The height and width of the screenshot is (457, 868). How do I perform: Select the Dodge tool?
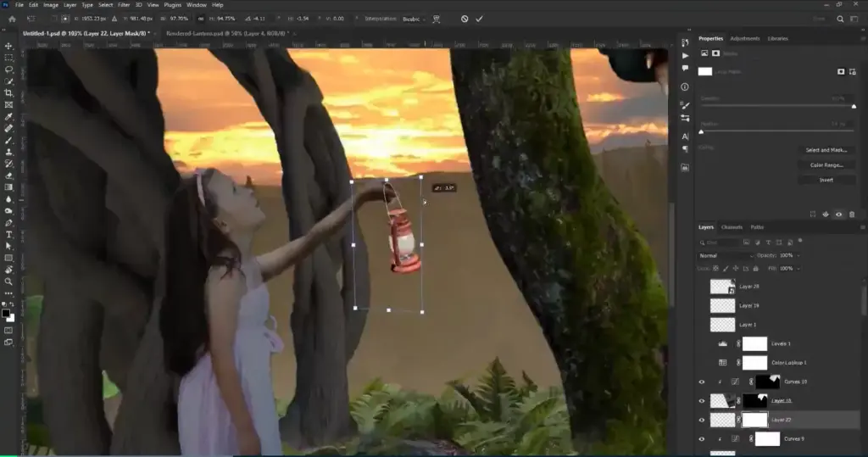coord(8,211)
